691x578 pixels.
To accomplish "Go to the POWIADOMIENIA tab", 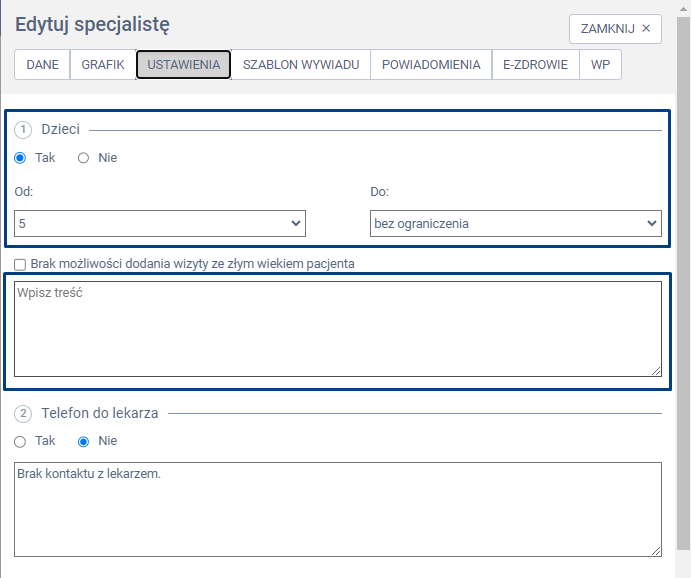I will point(431,65).
